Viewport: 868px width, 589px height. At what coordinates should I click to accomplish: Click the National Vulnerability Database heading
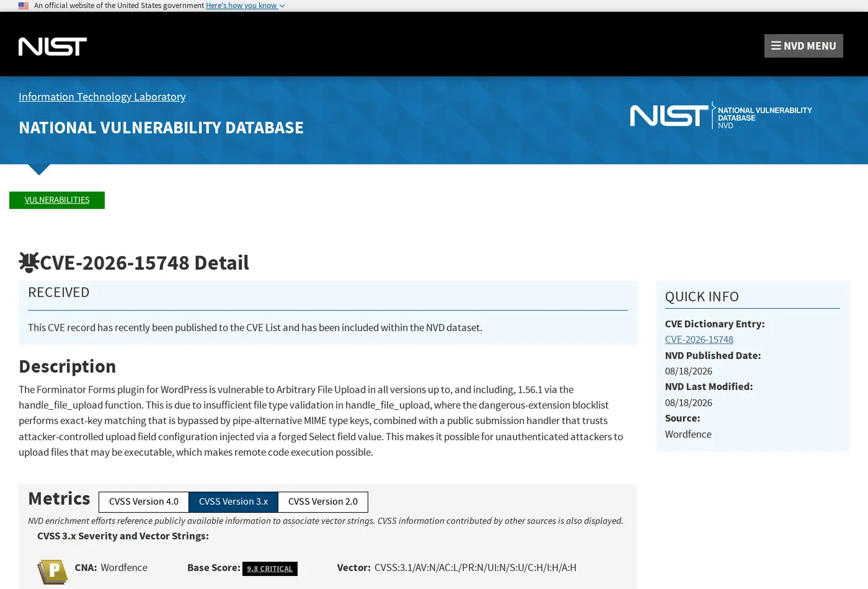[161, 128]
